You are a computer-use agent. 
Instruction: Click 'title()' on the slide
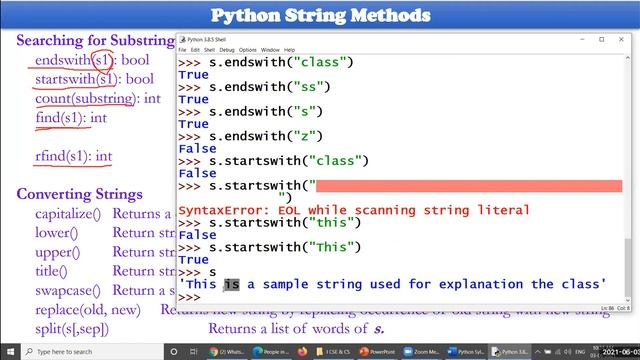pyautogui.click(x=51, y=271)
